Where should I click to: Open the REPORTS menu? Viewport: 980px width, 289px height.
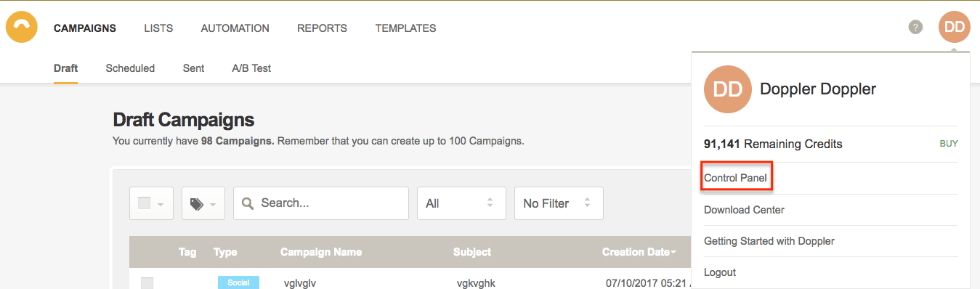coord(322,28)
